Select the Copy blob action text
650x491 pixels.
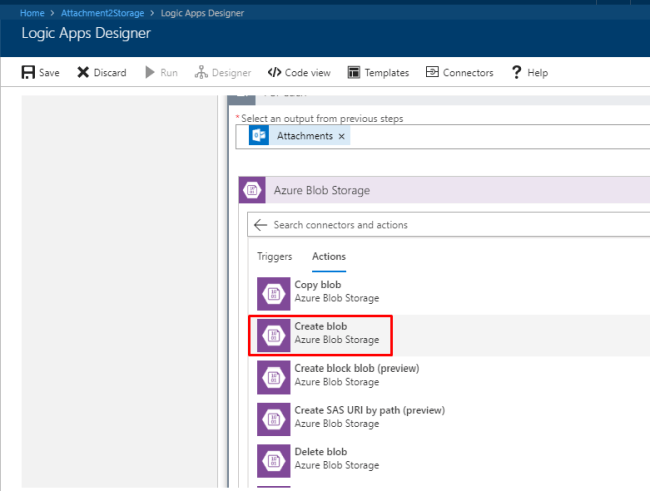tap(318, 284)
